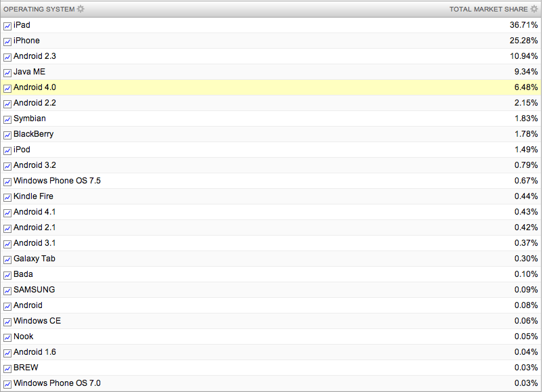Open chart icon for Windows Phone OS 7.0
The width and height of the screenshot is (543, 392).
click(7, 385)
